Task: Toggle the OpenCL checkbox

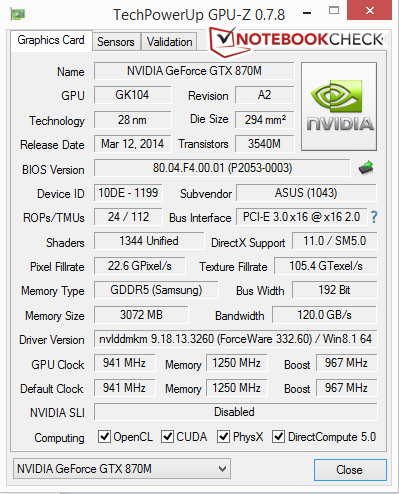Action: tap(104, 436)
